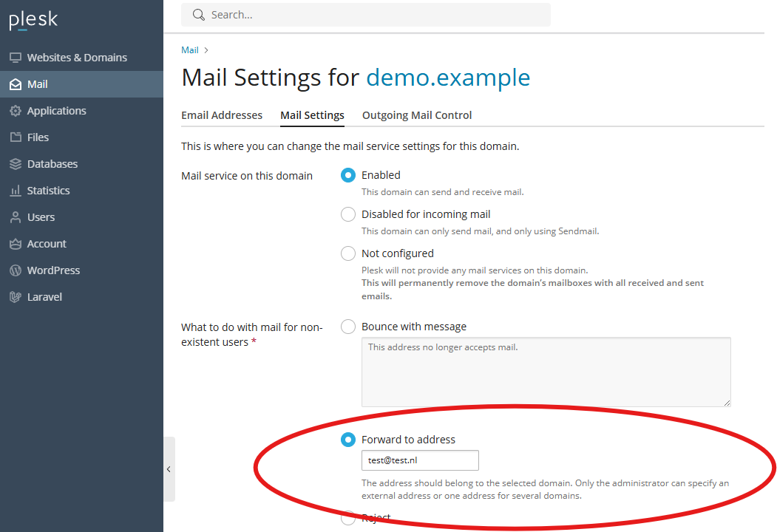Screen dimensions: 777x532
Task: Open the Databases section icon
Action: (16, 163)
